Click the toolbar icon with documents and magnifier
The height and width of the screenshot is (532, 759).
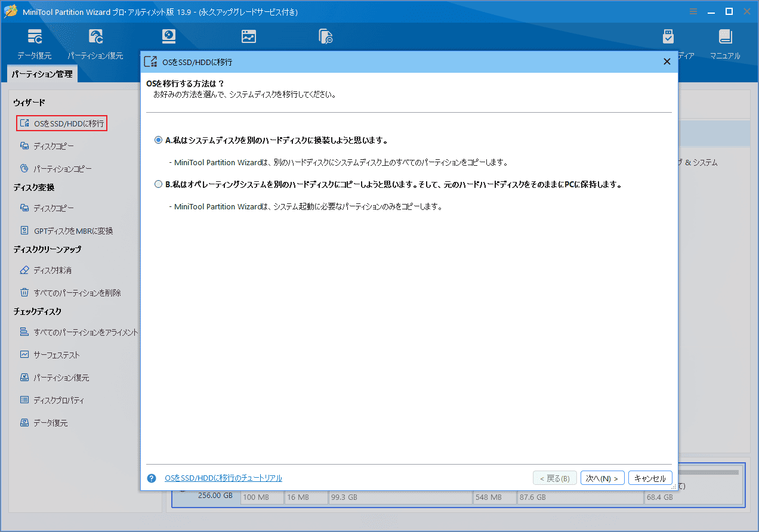tap(326, 37)
